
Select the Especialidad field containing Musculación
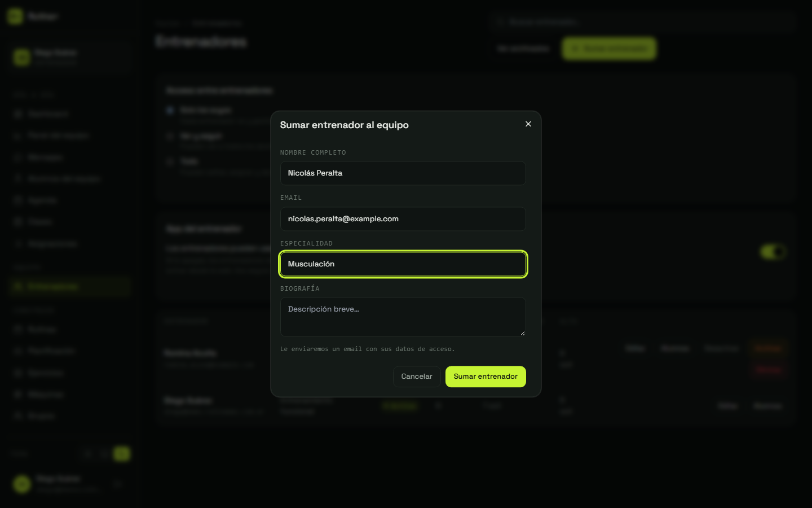(403, 264)
